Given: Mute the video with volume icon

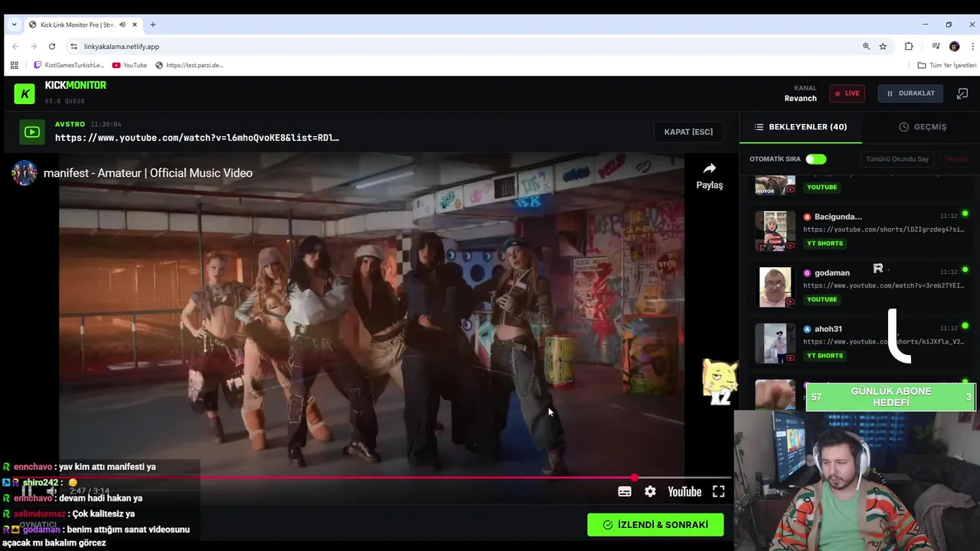Looking at the screenshot, I should (52, 491).
